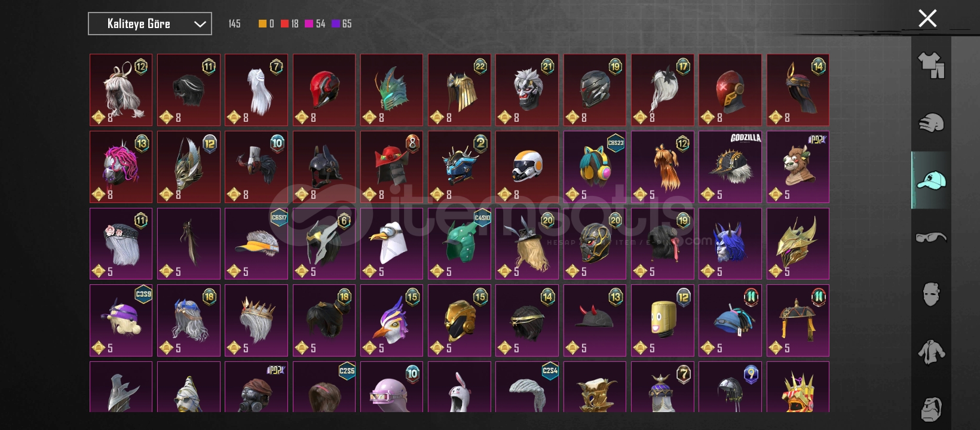Viewport: 980px width, 430px height.
Task: Open the sunglasses category icon
Action: (x=931, y=238)
